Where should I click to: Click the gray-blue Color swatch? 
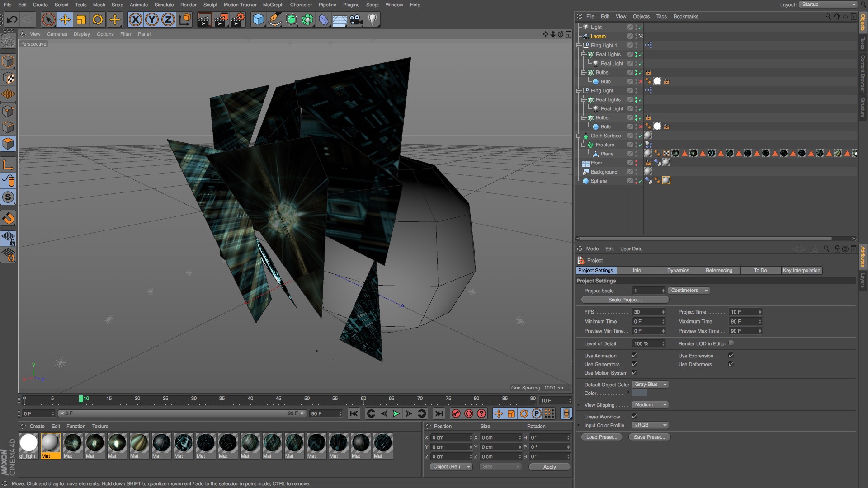(x=639, y=393)
